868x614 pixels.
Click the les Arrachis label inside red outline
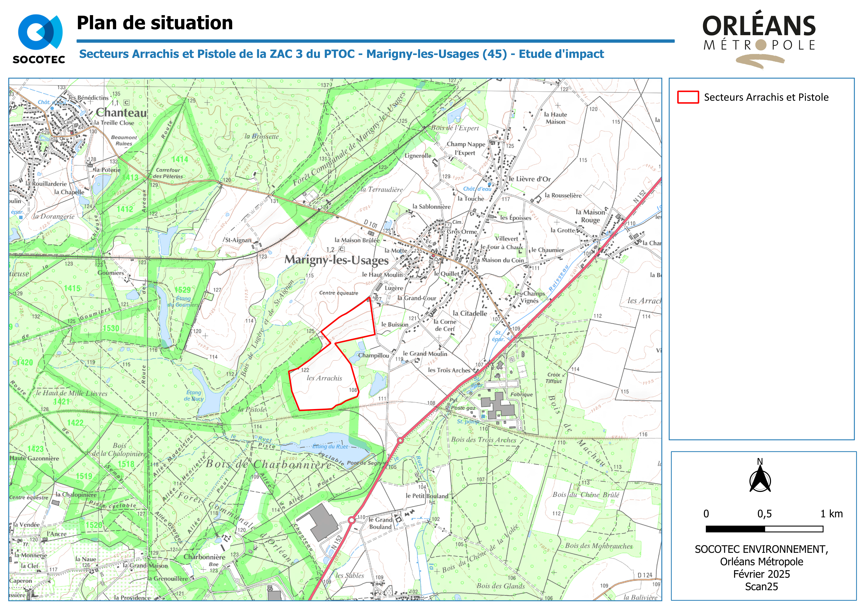(324, 378)
